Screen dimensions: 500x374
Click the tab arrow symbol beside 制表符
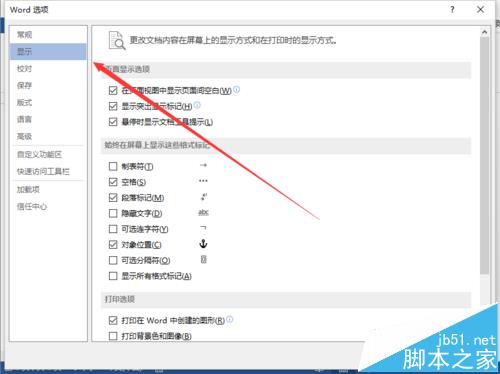coord(203,165)
